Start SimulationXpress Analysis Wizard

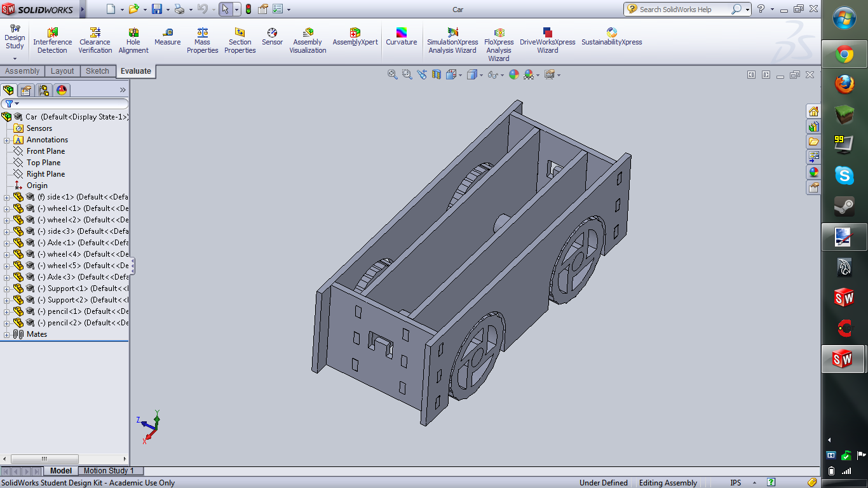click(x=452, y=41)
